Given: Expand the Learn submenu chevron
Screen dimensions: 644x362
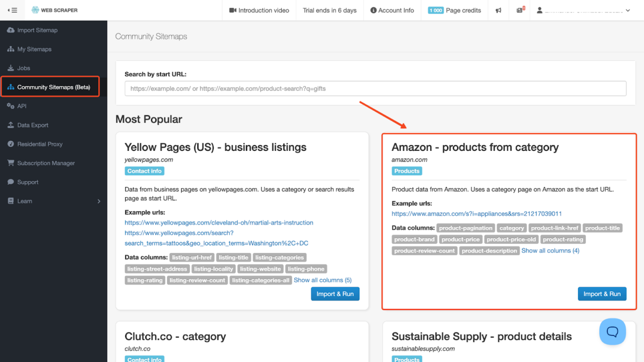Looking at the screenshot, I should pos(99,201).
